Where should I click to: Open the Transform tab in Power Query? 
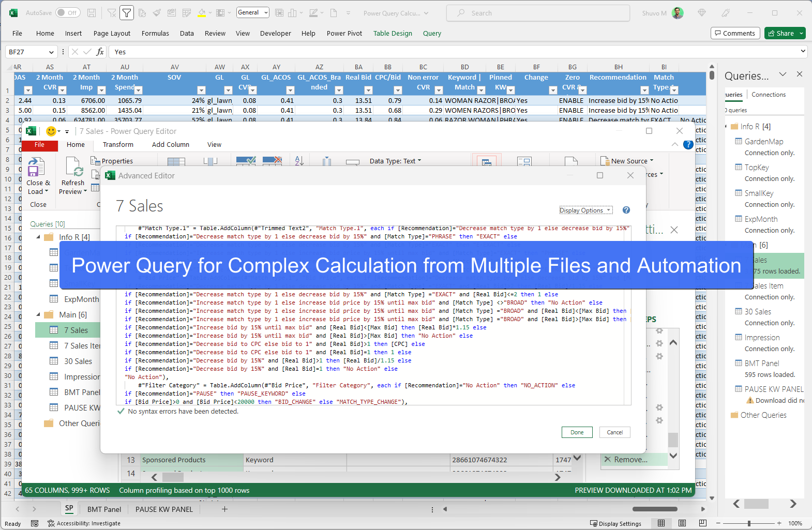pyautogui.click(x=118, y=145)
